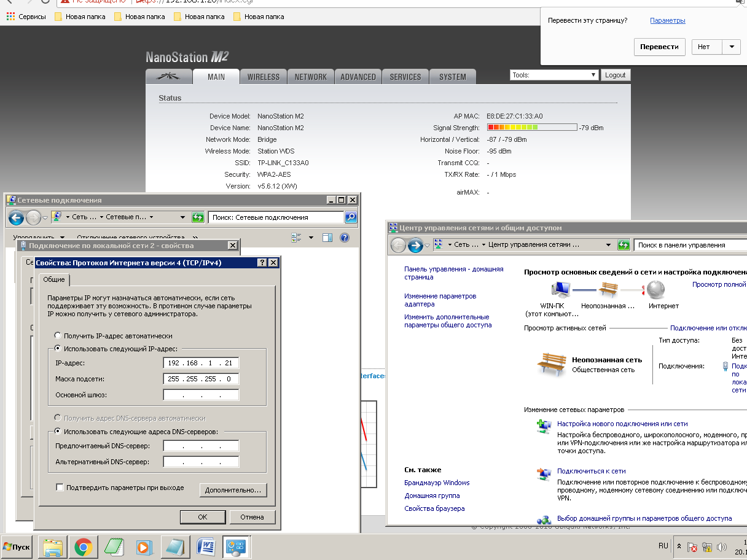The height and width of the screenshot is (560, 747).
Task: Click RU language indicator in taskbar
Action: (x=663, y=545)
